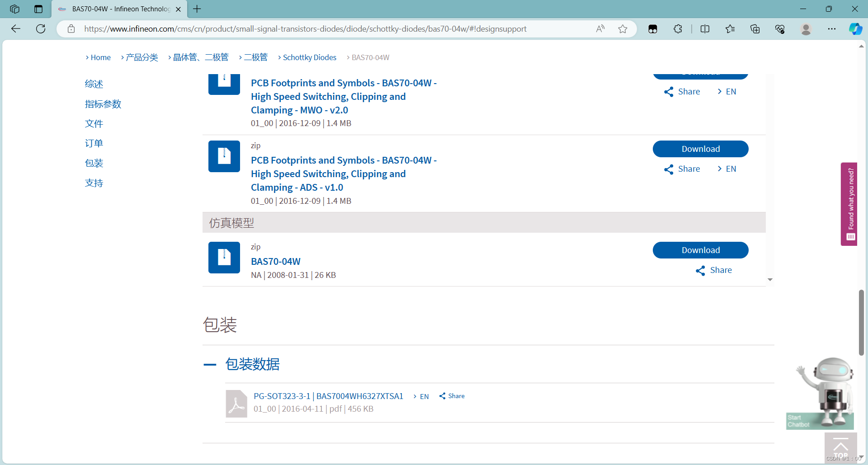
Task: Share the MWO v2.0 footprint file
Action: [x=682, y=92]
